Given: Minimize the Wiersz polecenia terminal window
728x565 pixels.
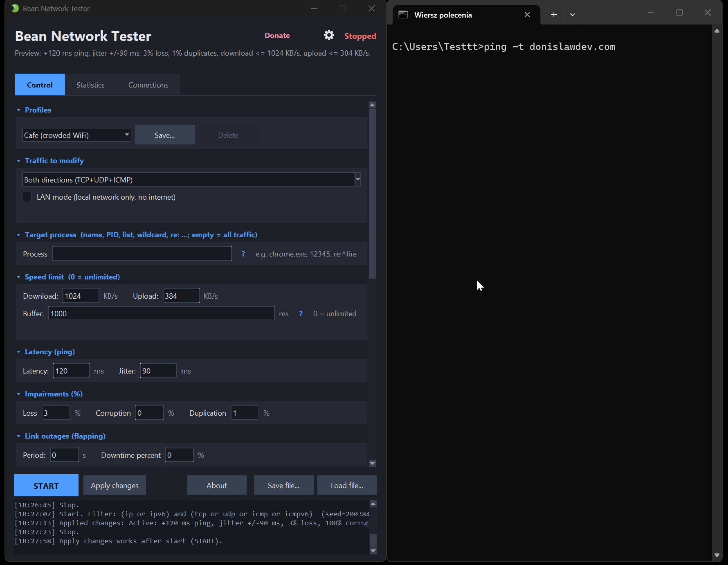Looking at the screenshot, I should pos(652,13).
